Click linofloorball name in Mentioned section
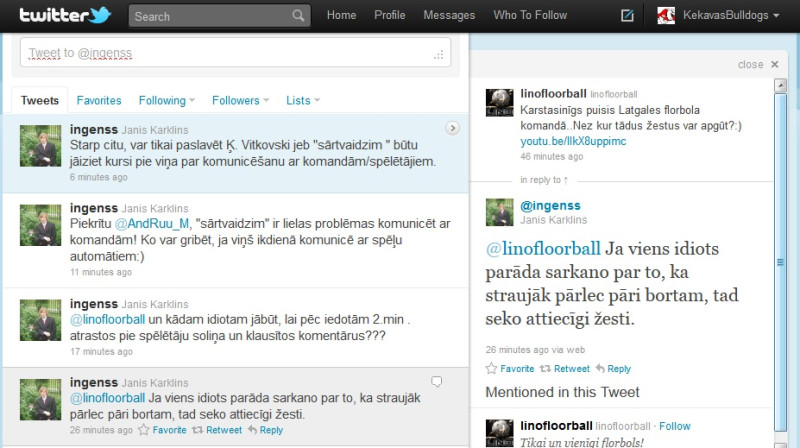The image size is (800, 448). coord(556,426)
